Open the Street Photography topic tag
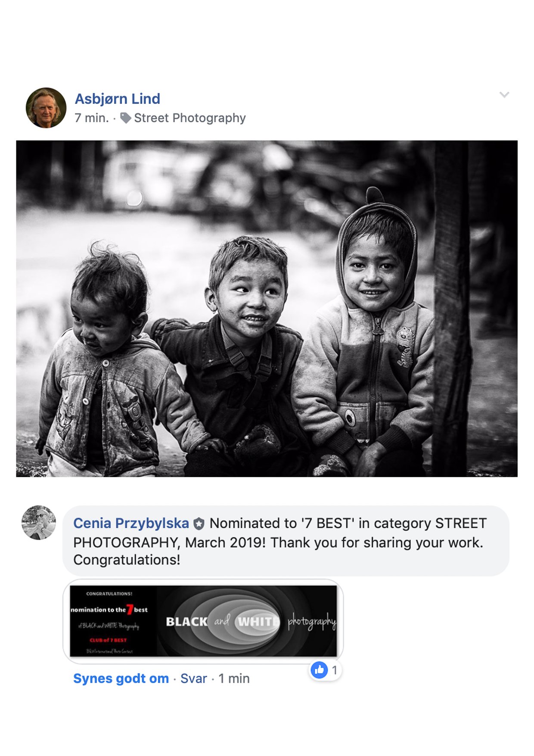The width and height of the screenshot is (534, 756). (190, 118)
